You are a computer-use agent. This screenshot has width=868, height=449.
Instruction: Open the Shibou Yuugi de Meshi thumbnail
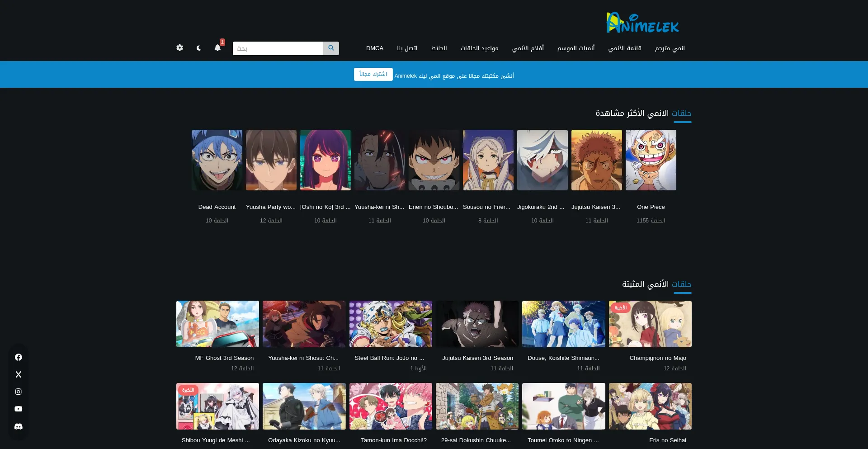(x=217, y=406)
